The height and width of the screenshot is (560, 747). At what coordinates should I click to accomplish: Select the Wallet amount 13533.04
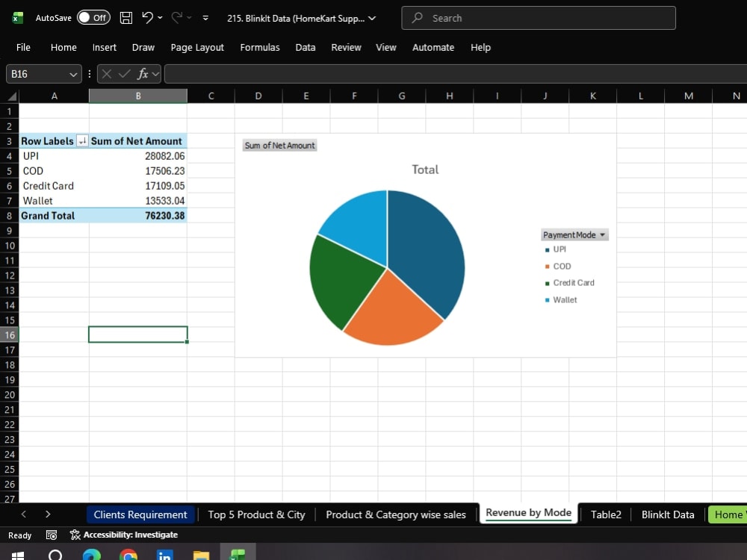click(138, 200)
